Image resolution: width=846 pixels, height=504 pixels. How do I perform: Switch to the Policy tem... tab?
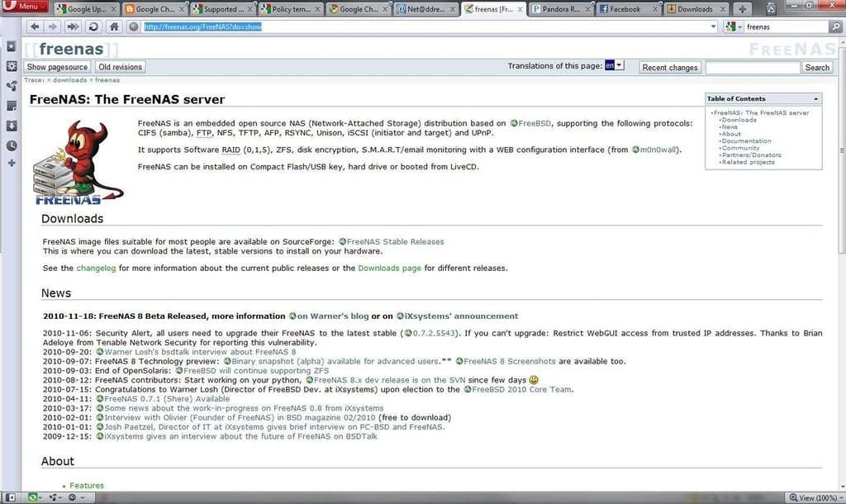click(x=290, y=9)
